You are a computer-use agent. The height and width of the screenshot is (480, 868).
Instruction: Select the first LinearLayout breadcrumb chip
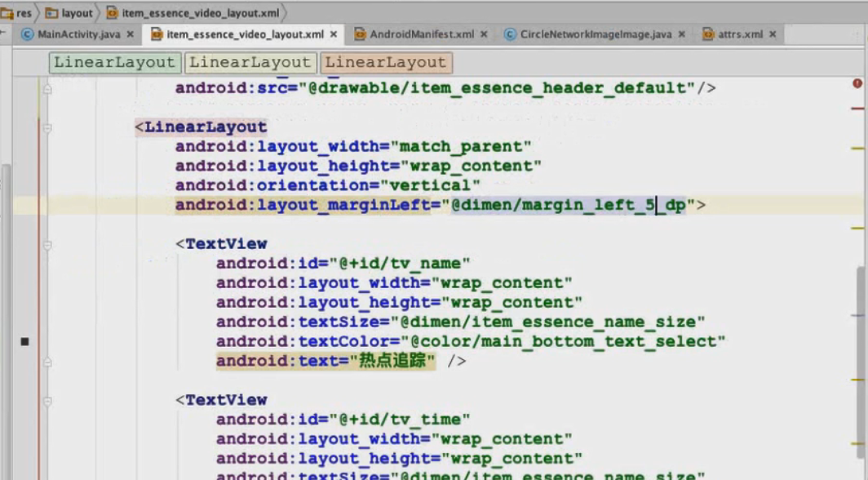[x=115, y=62]
